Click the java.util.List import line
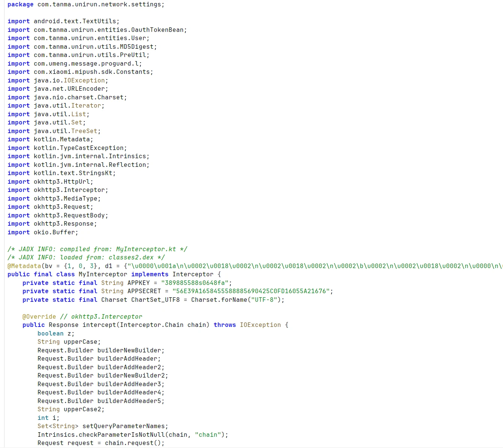 [48, 114]
